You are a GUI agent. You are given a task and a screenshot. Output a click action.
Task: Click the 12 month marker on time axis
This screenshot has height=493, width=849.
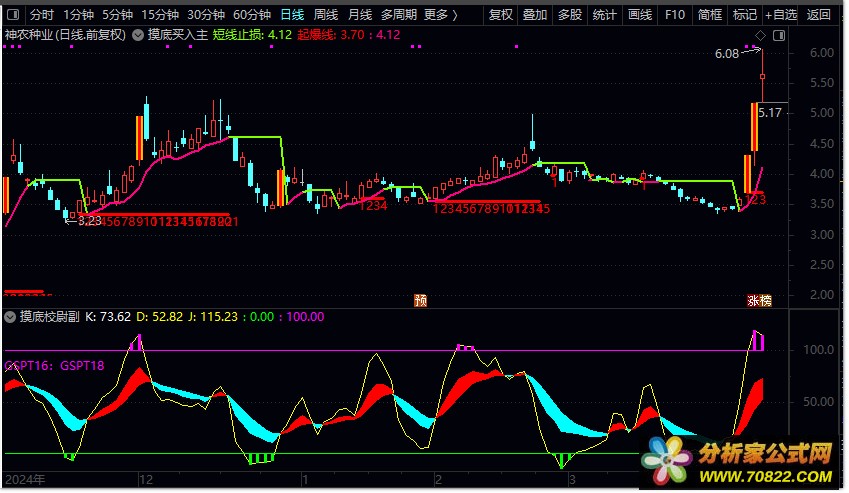click(x=146, y=479)
